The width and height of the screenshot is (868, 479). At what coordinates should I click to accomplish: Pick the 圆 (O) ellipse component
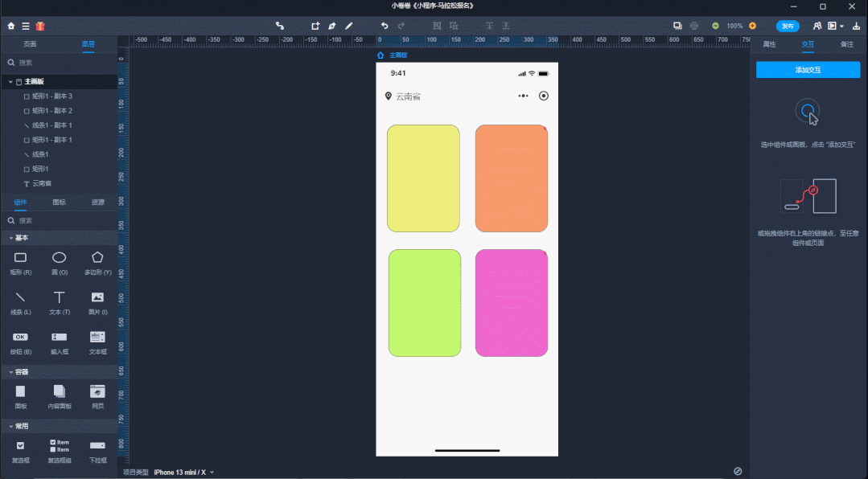(x=60, y=264)
